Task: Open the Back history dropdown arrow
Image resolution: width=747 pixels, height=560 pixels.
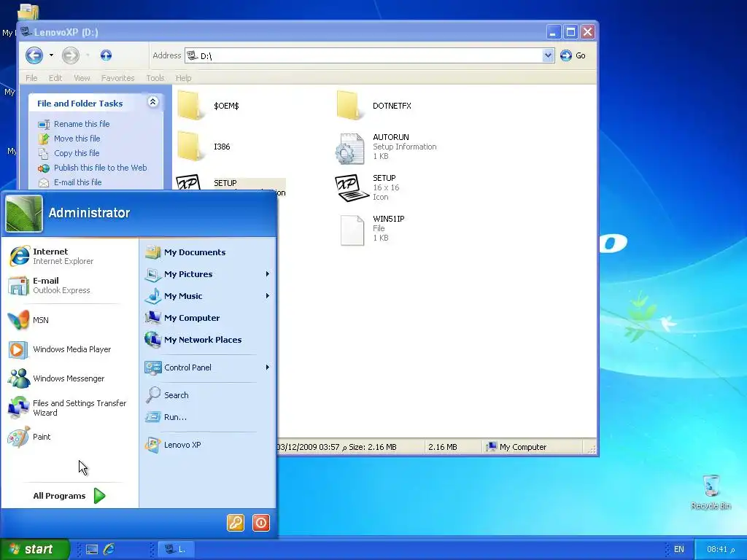Action: coord(51,55)
